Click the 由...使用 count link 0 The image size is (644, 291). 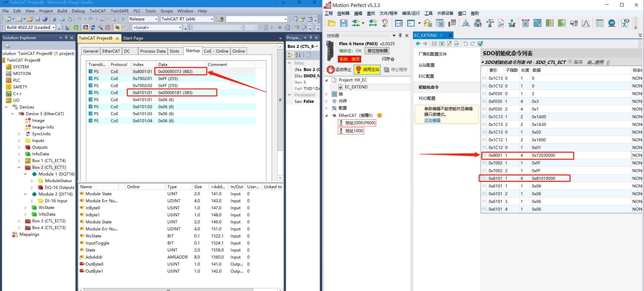pyautogui.click(x=608, y=62)
